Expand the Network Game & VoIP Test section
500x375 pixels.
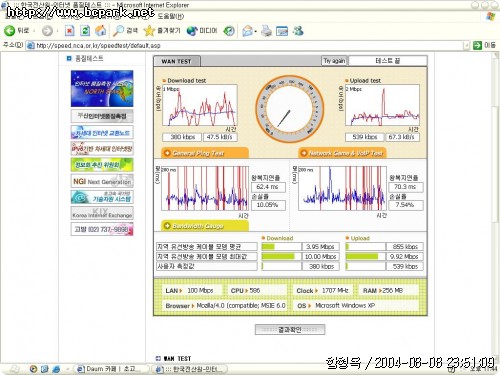[x=342, y=153]
